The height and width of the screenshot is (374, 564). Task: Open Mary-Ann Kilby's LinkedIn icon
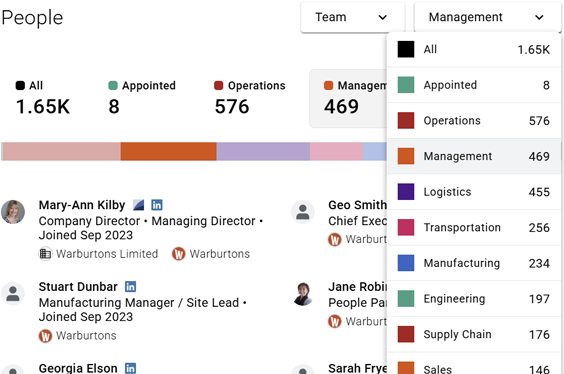pos(156,205)
